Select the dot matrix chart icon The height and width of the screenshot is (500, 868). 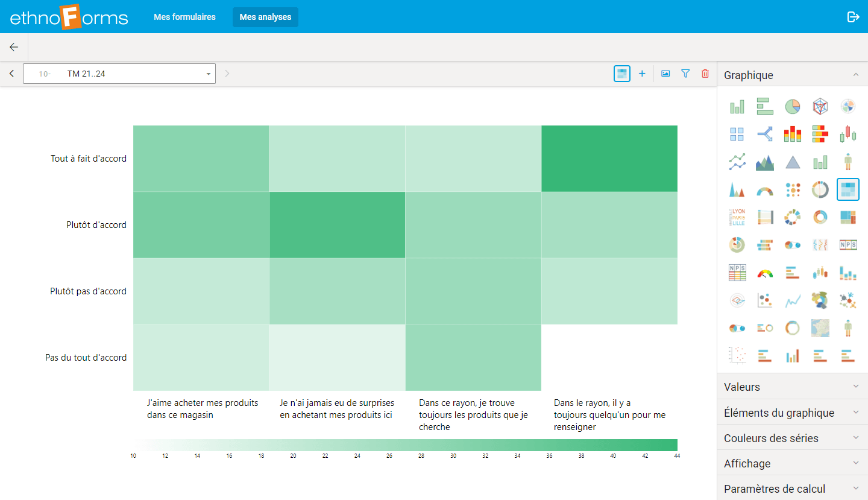point(793,189)
